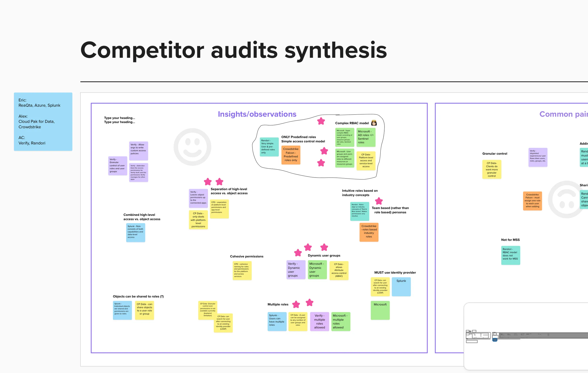Viewport: 588px width, 373px height.
Task: Open the board minimap thumbnail
Action: coord(526,336)
